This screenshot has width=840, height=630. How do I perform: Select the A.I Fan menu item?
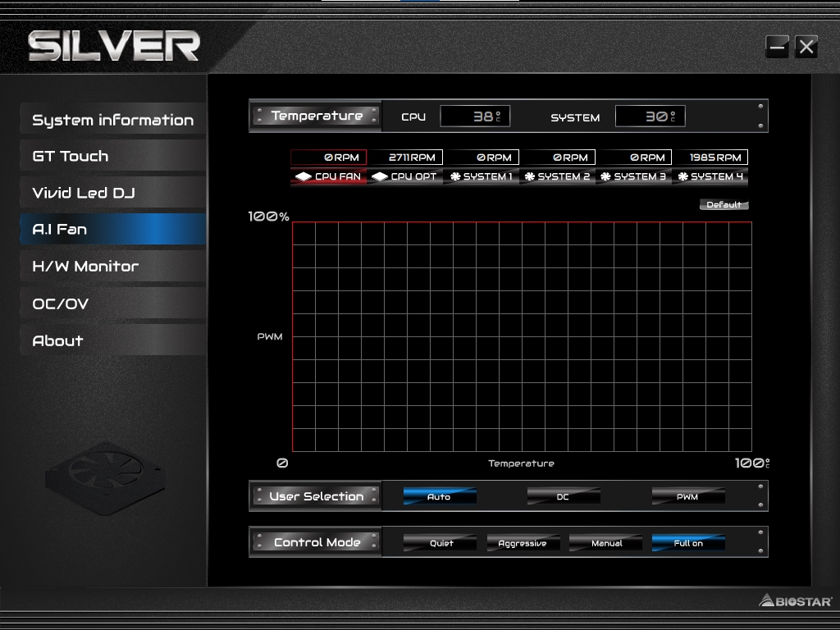pos(113,230)
